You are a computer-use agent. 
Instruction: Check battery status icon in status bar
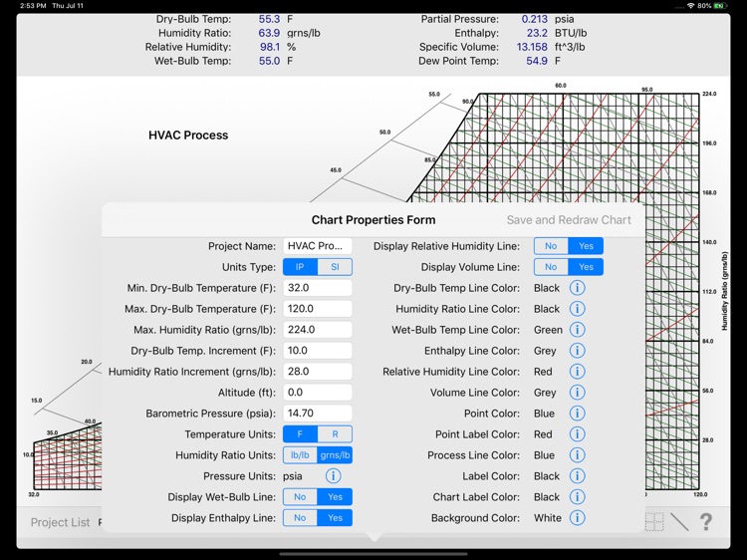coord(721,6)
